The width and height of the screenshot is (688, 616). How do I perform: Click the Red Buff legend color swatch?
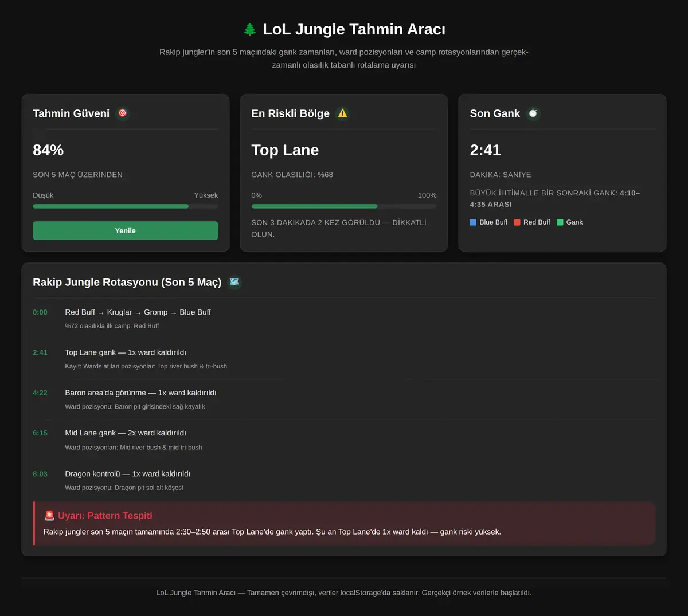pos(517,222)
